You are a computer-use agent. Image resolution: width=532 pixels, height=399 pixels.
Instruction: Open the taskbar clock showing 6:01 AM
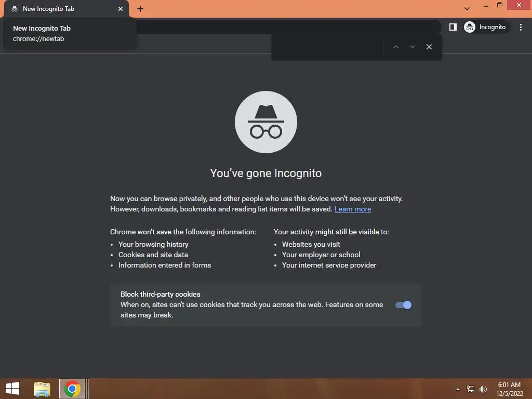(x=509, y=389)
